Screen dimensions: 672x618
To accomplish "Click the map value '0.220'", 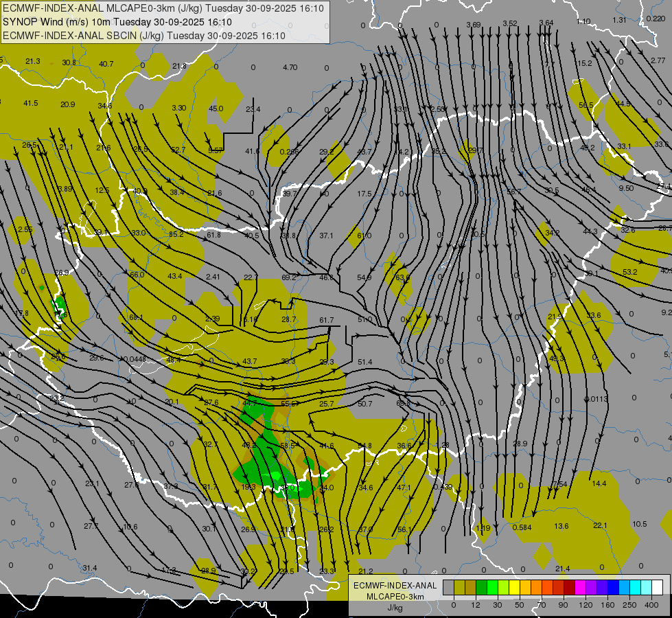I will tap(656, 19).
